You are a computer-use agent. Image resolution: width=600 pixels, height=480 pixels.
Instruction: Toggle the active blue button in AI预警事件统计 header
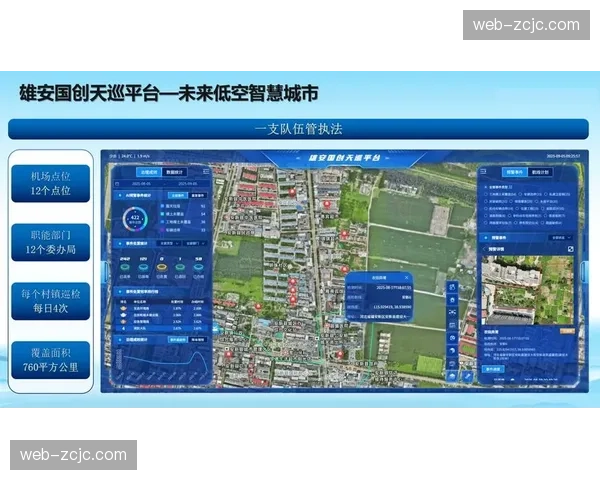click(x=178, y=196)
